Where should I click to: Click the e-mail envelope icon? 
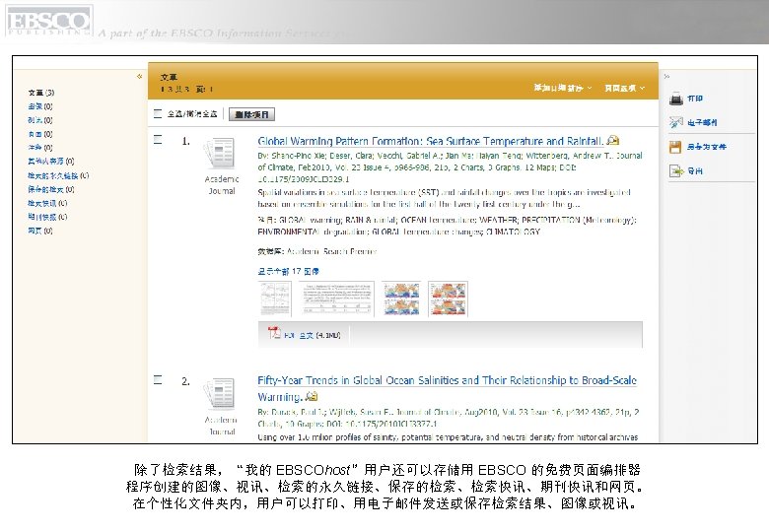(675, 122)
